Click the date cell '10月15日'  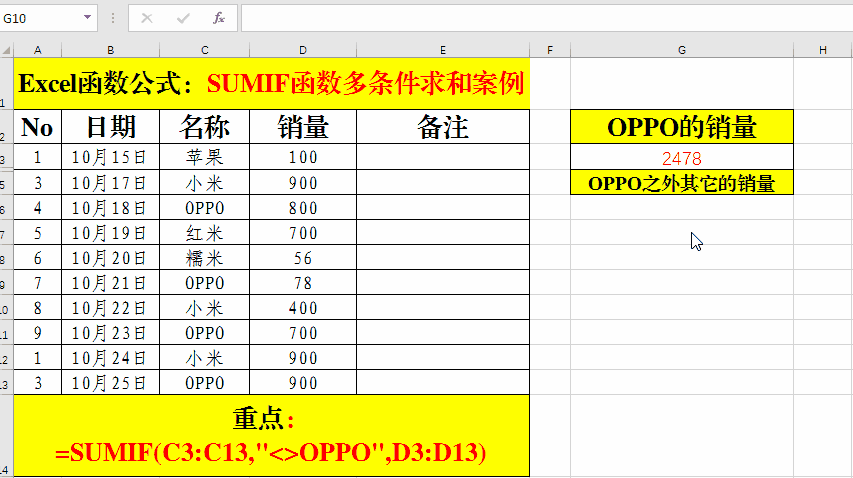[110, 157]
